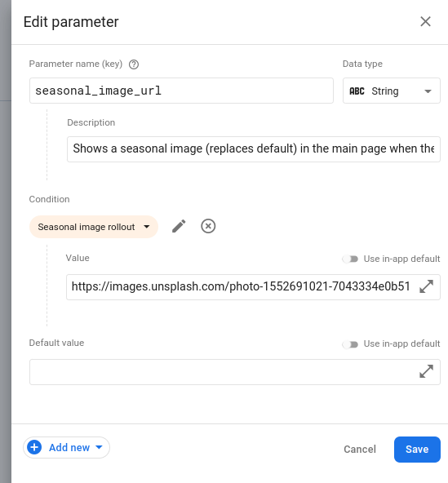
Task: Close the Edit parameter panel
Action: pyautogui.click(x=425, y=21)
